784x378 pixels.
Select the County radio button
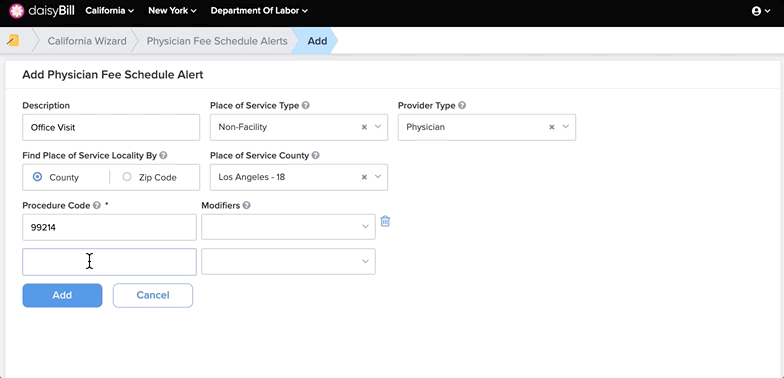click(37, 177)
